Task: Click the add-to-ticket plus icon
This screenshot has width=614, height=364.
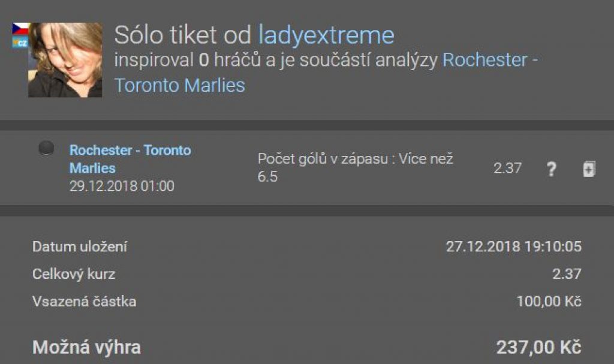Action: tap(589, 169)
